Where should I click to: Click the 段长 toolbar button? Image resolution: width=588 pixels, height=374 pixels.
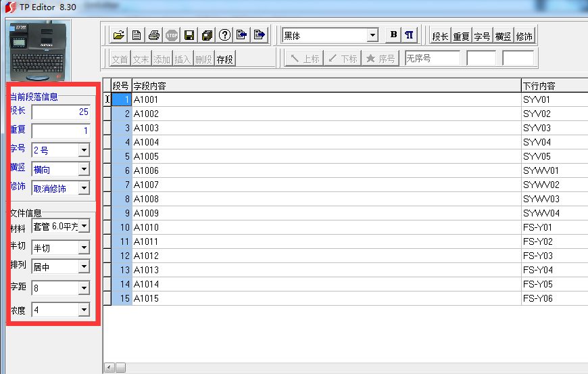[440, 37]
